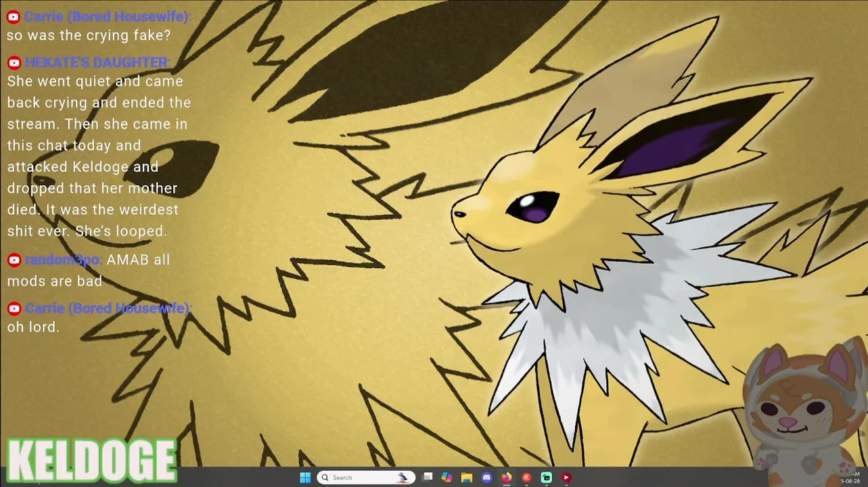The width and height of the screenshot is (868, 487).
Task: Click the KELDOGE logo overlay
Action: pyautogui.click(x=91, y=461)
